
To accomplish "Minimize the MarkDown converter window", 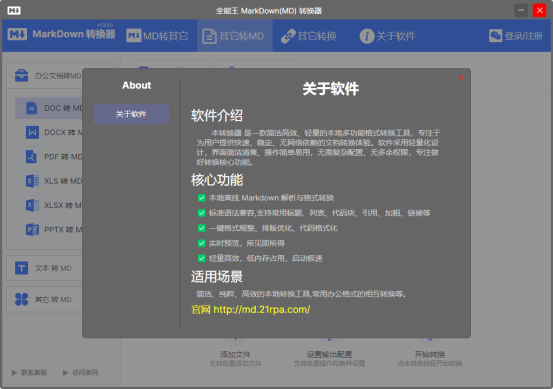I will 521,10.
